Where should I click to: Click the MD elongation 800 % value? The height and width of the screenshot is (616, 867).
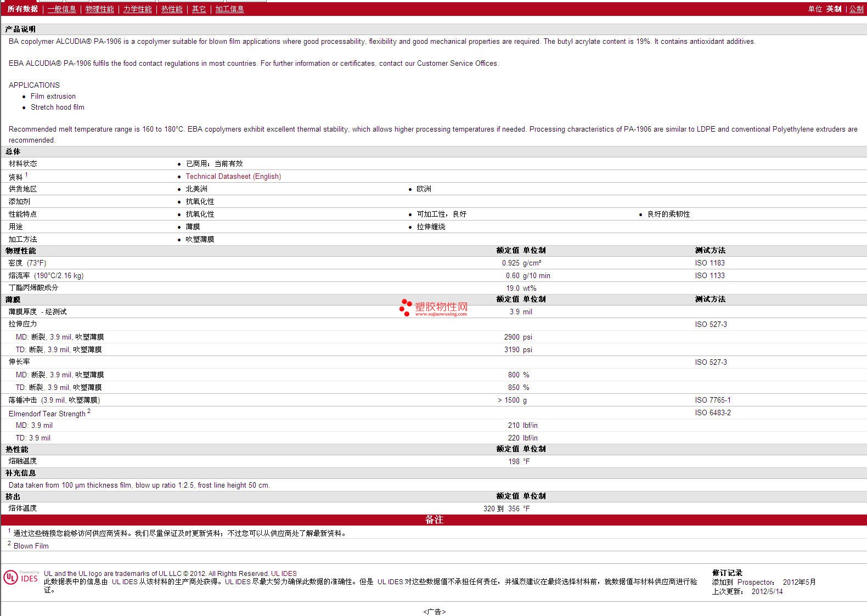(519, 375)
